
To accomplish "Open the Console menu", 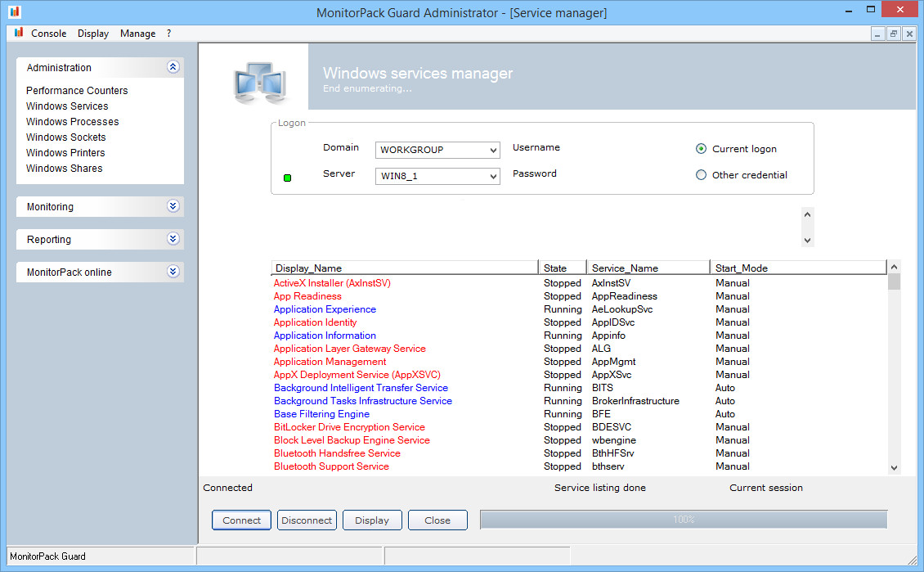I will 48,34.
